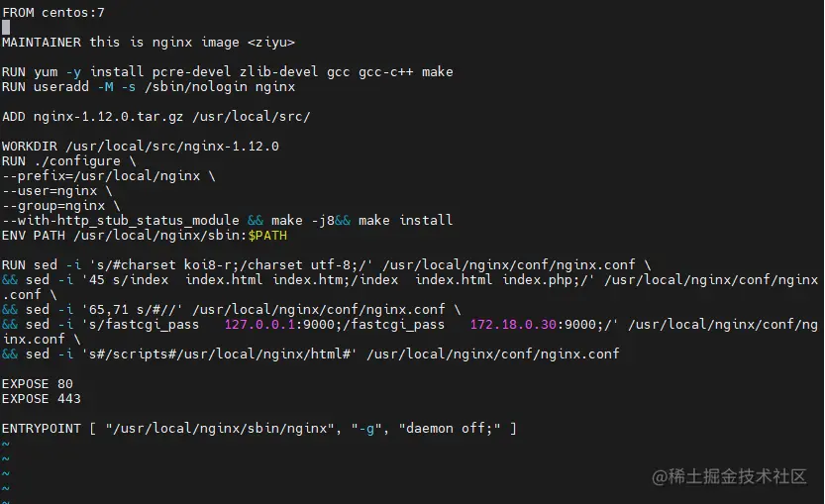
Task: Click the ADD nginx-1.12.0.tar.gz line
Action: click(x=156, y=117)
